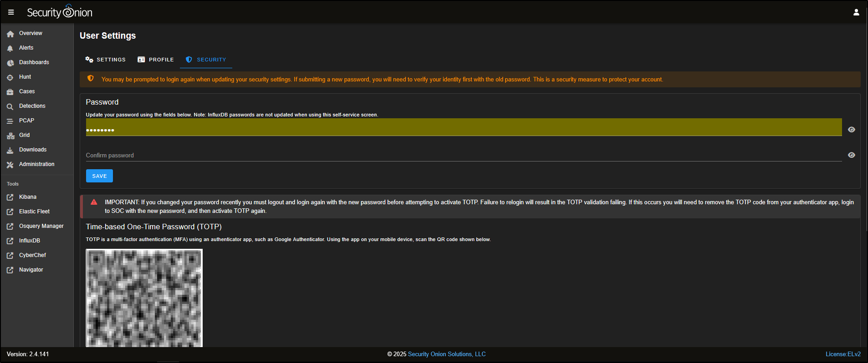Show new password with eye icon
This screenshot has height=363, width=868.
click(851, 130)
